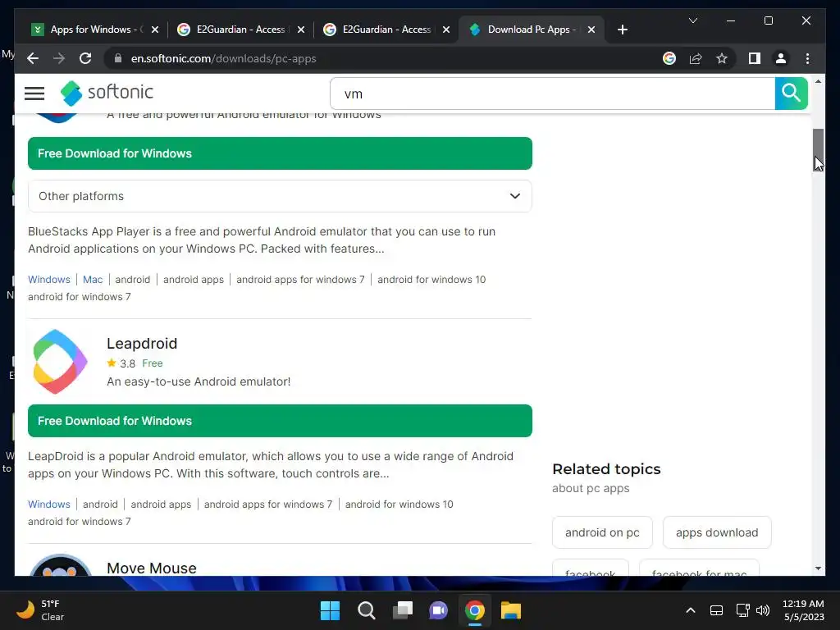Image resolution: width=840 pixels, height=630 pixels.
Task: Open a new browser tab with plus
Action: tap(622, 30)
